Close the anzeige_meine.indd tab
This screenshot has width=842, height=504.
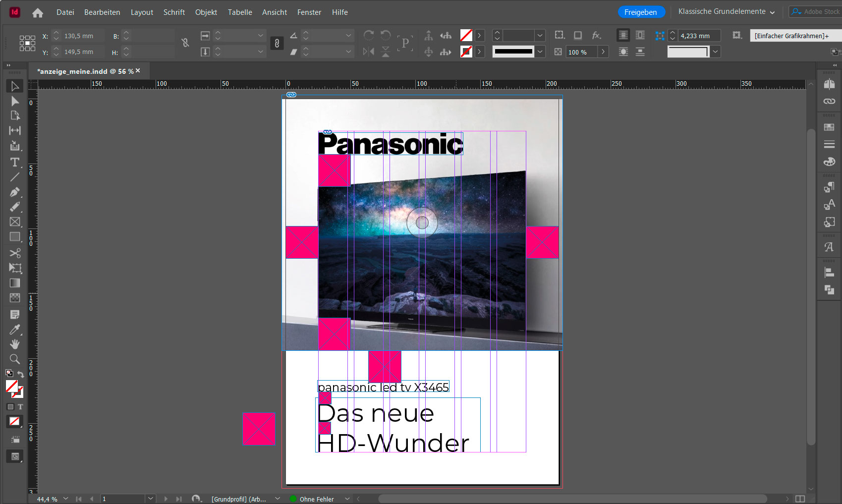(x=138, y=71)
